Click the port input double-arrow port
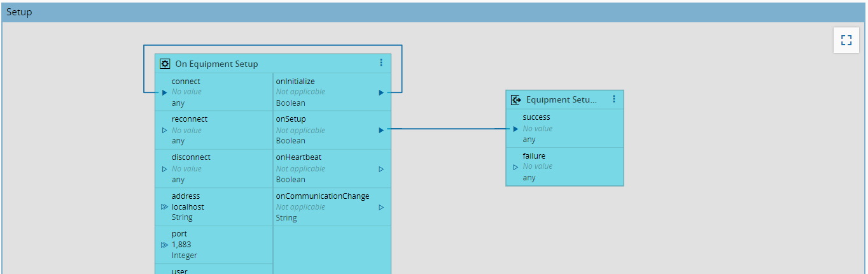 coord(164,245)
